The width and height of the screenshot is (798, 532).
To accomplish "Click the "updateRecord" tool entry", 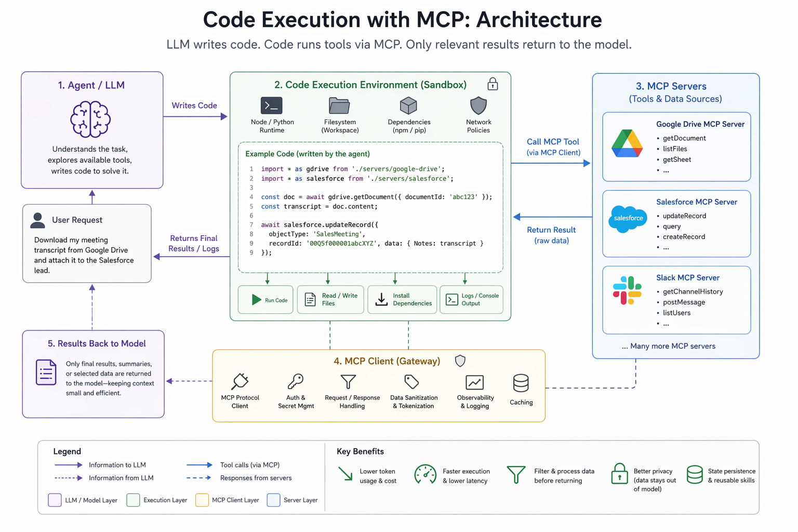I will click(x=684, y=216).
